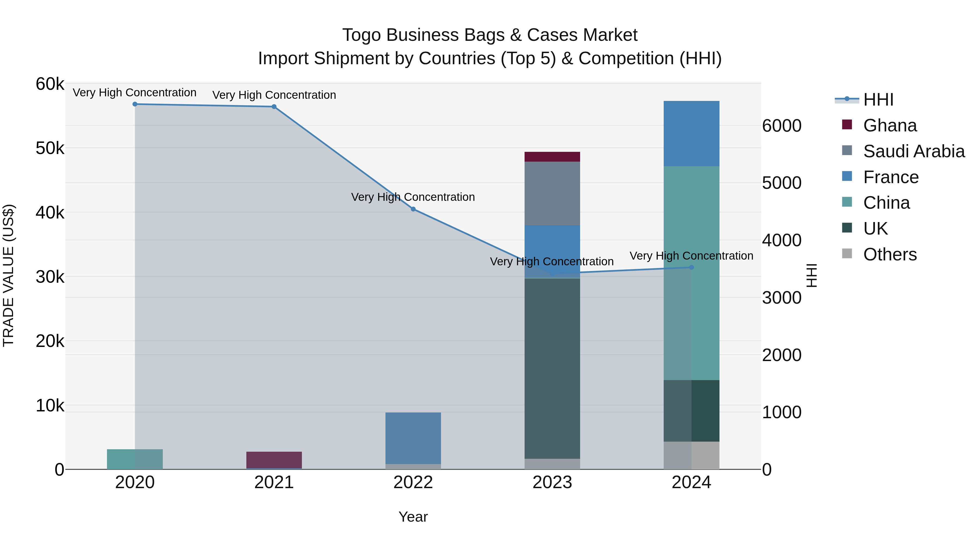Click the 3000 HHI axis tick
Screen dimensions: 980x551
pos(782,298)
